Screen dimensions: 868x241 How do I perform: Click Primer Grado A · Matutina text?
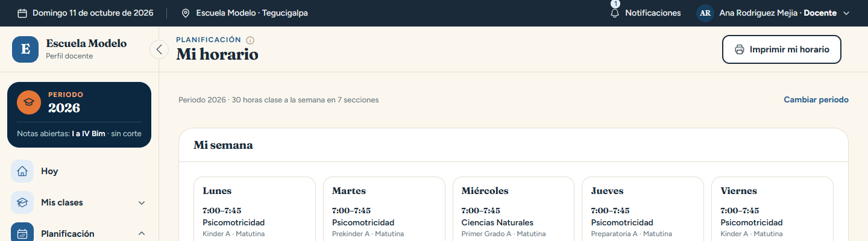[503, 234]
